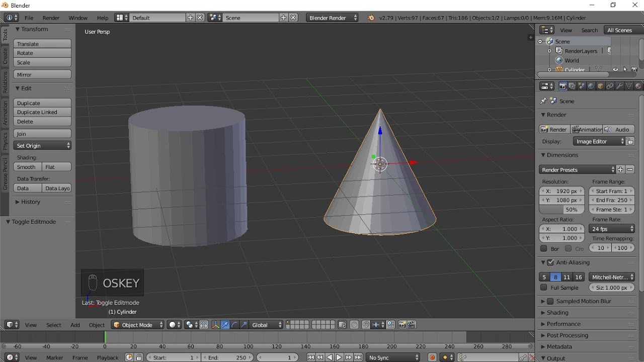Jump to the last frame of playback
644x362 pixels.
tap(358, 357)
